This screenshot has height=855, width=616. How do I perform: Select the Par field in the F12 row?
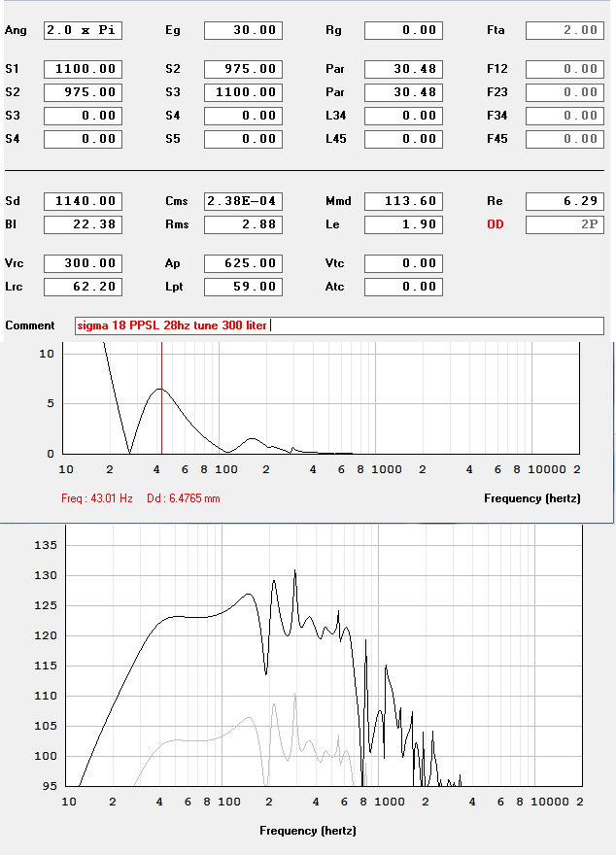tap(403, 69)
